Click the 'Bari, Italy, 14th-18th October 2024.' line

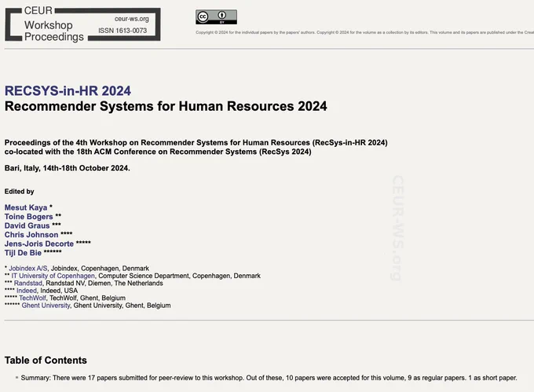67,168
